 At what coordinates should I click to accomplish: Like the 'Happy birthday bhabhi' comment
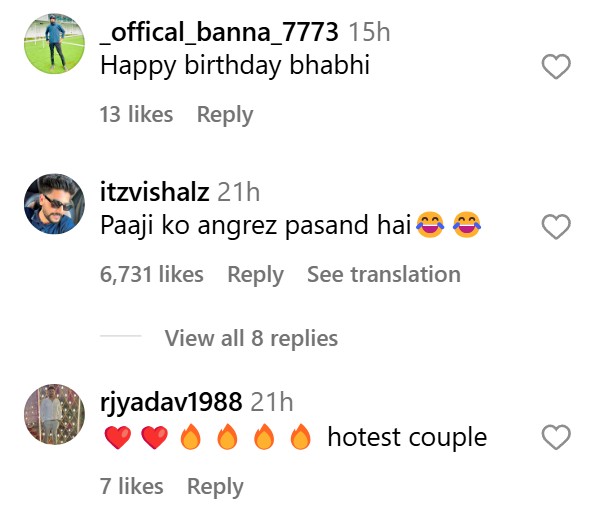(x=556, y=66)
